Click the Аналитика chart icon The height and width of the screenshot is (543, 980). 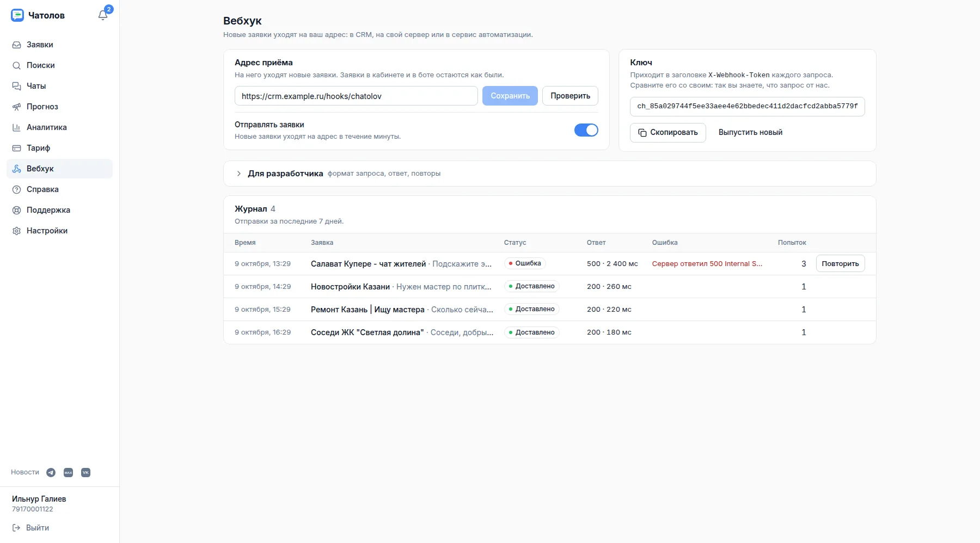click(16, 127)
